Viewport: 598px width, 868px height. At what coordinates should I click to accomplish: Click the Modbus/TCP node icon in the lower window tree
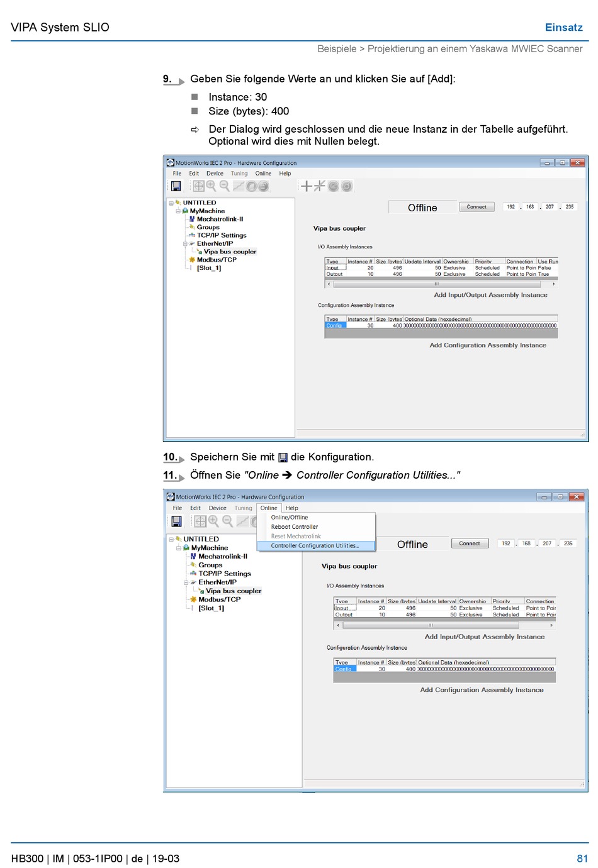194,599
